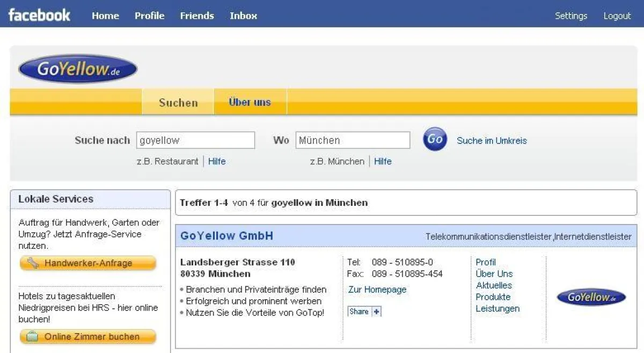Click the facebook logo

pyautogui.click(x=39, y=15)
